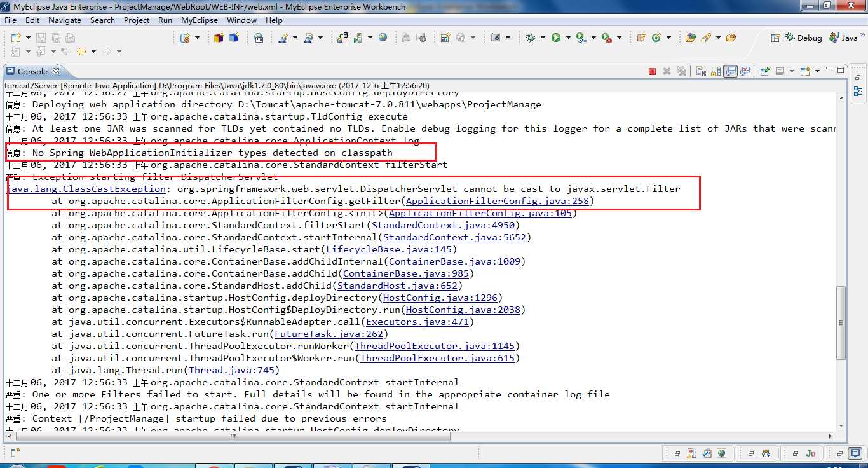Click the Back navigation yellow arrow
The height and width of the screenshot is (468, 868).
coord(81,52)
